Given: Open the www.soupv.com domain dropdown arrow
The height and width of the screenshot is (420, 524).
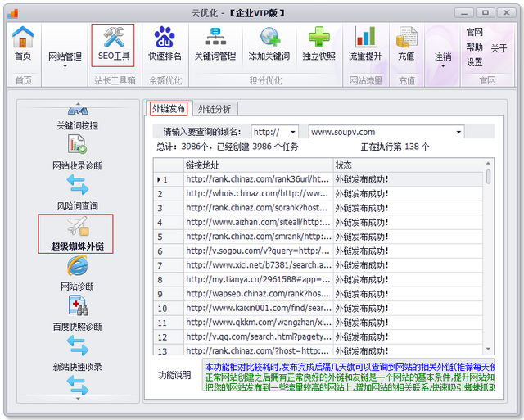Looking at the screenshot, I should pos(458,132).
